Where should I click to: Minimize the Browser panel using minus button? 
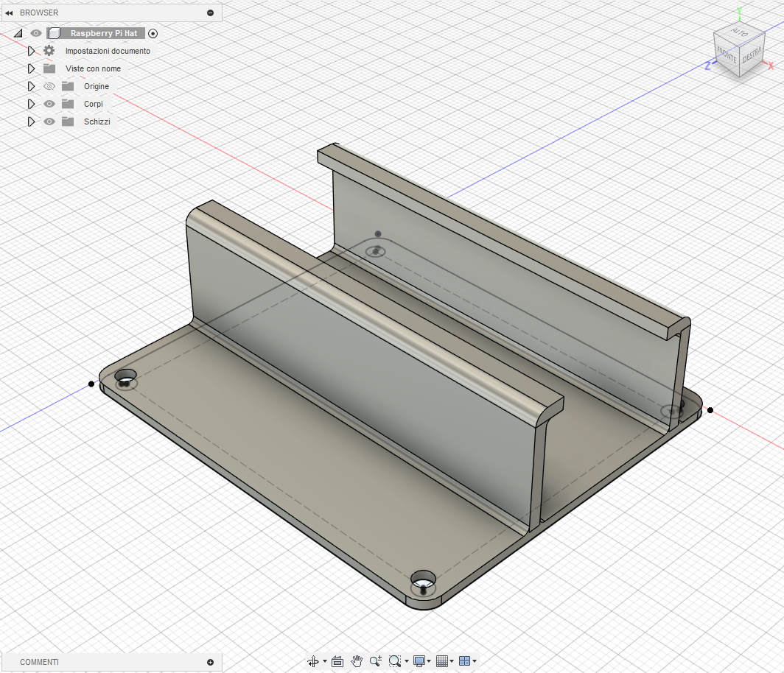point(211,13)
